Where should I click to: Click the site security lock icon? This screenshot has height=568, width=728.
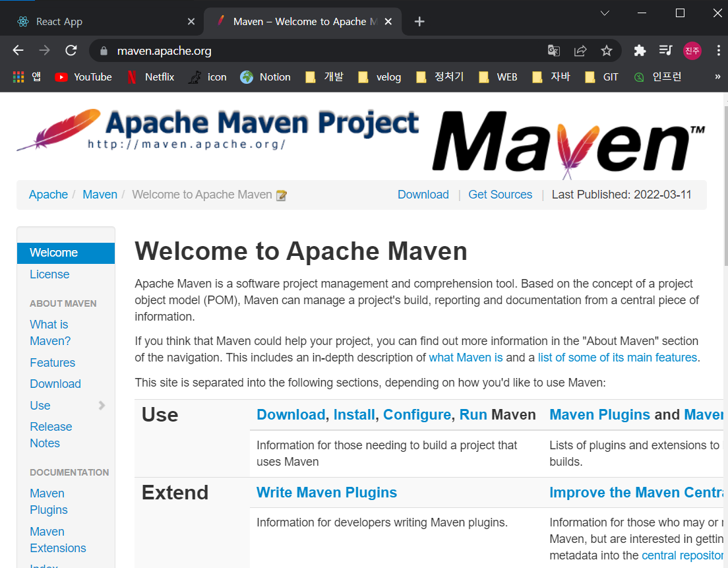[x=104, y=50]
